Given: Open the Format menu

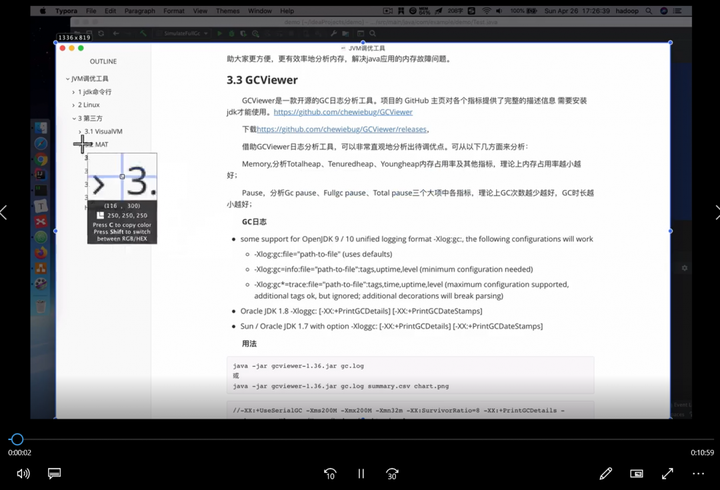Looking at the screenshot, I should [x=174, y=11].
